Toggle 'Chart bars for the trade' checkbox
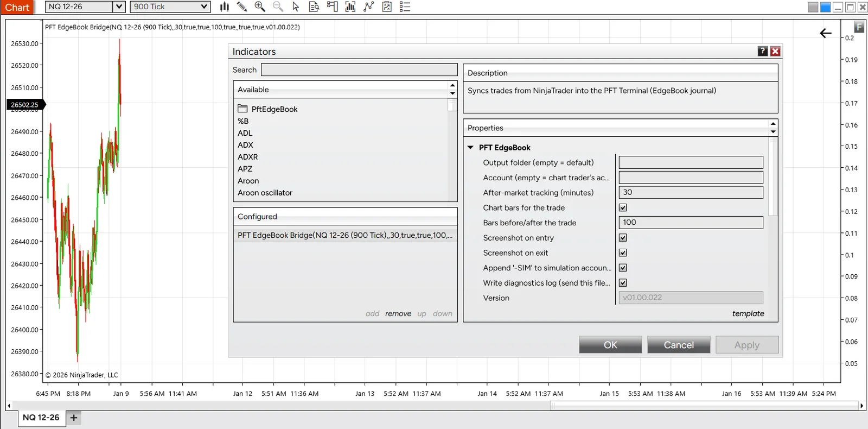This screenshot has width=868, height=429. [623, 207]
